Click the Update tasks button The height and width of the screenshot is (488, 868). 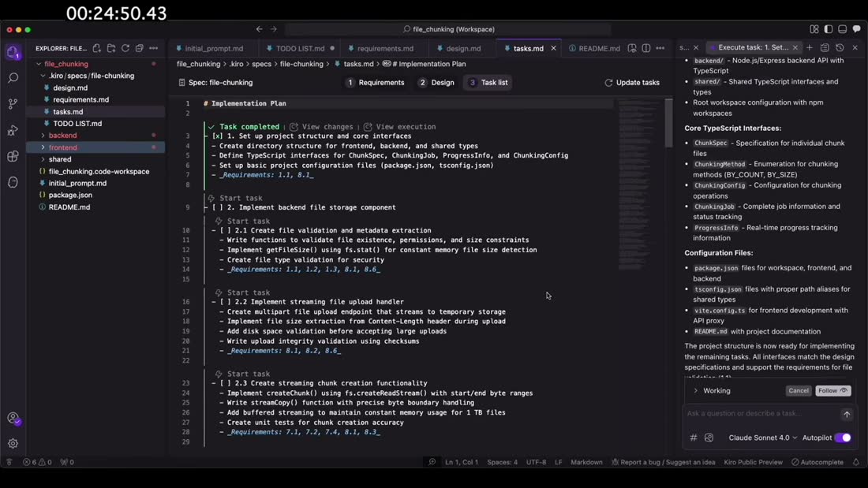pyautogui.click(x=632, y=83)
